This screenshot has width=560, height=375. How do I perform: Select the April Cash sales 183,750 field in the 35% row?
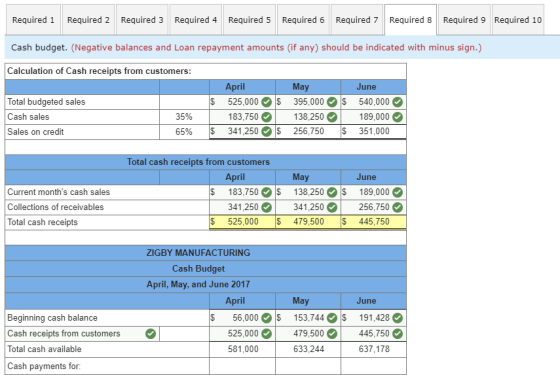[x=242, y=117]
